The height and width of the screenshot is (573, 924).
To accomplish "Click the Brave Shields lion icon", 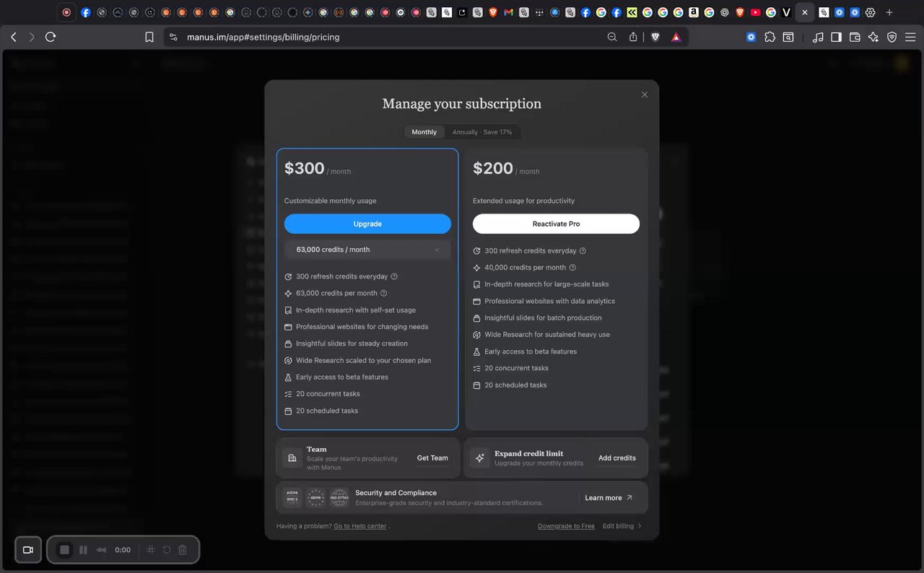I will point(655,37).
